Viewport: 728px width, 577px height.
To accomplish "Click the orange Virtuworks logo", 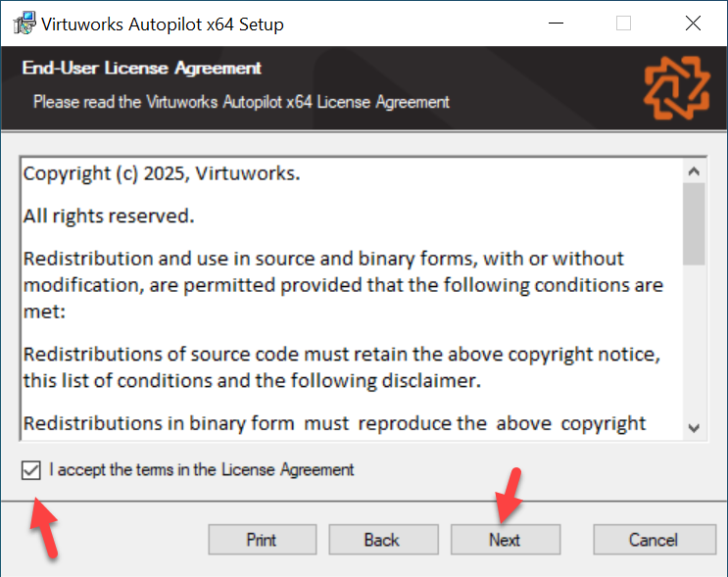I will tap(676, 88).
